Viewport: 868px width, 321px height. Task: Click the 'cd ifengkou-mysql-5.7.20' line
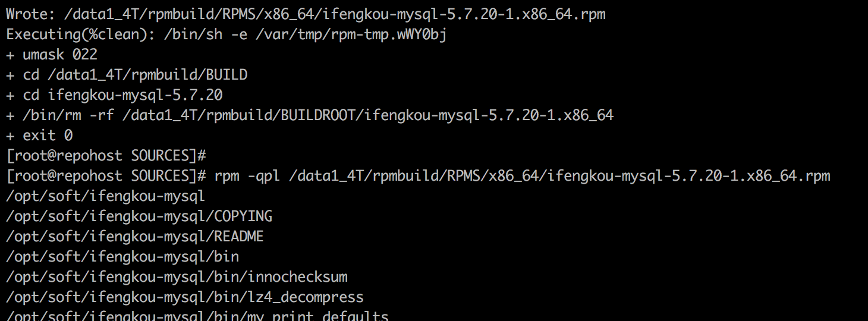122,95
